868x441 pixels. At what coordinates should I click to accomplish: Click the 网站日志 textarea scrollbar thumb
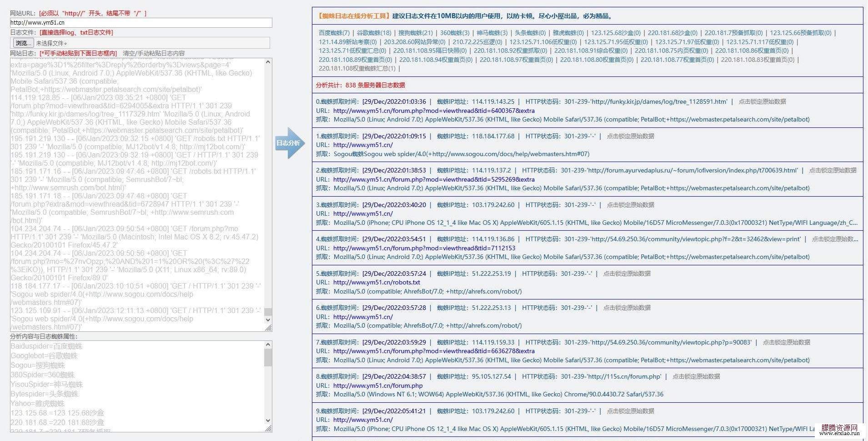point(268,312)
